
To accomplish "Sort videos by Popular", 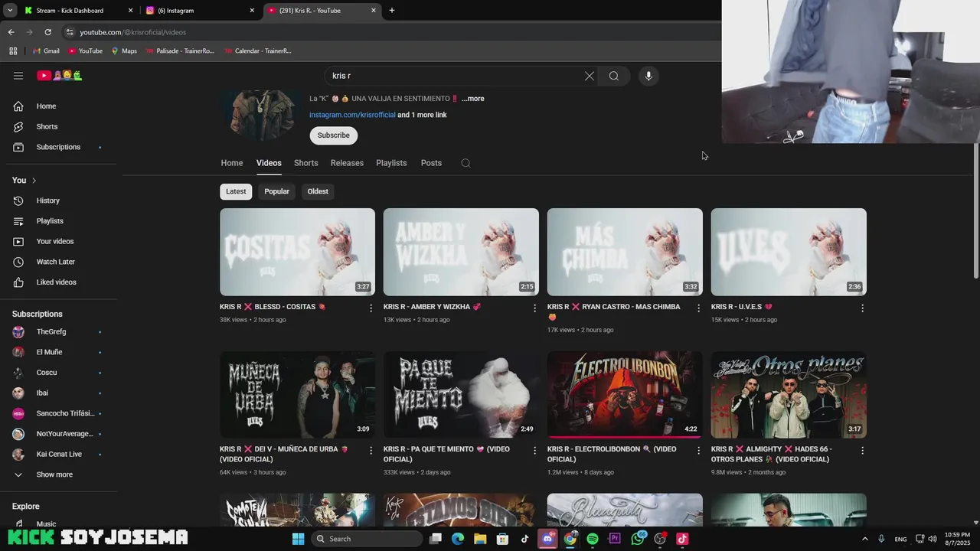I will (x=276, y=191).
